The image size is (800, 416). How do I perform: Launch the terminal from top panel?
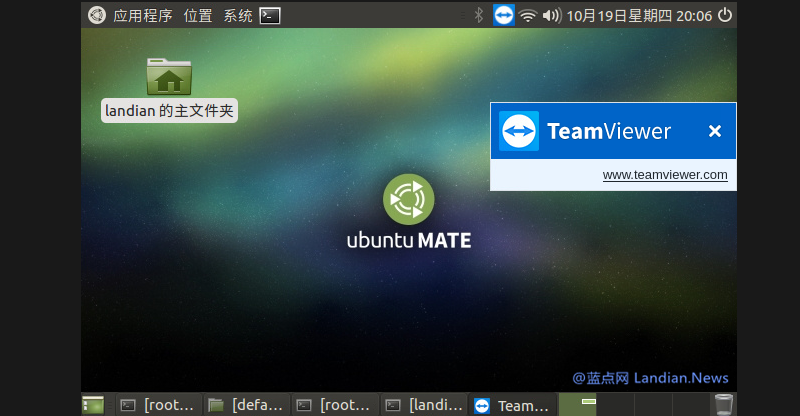[x=270, y=16]
